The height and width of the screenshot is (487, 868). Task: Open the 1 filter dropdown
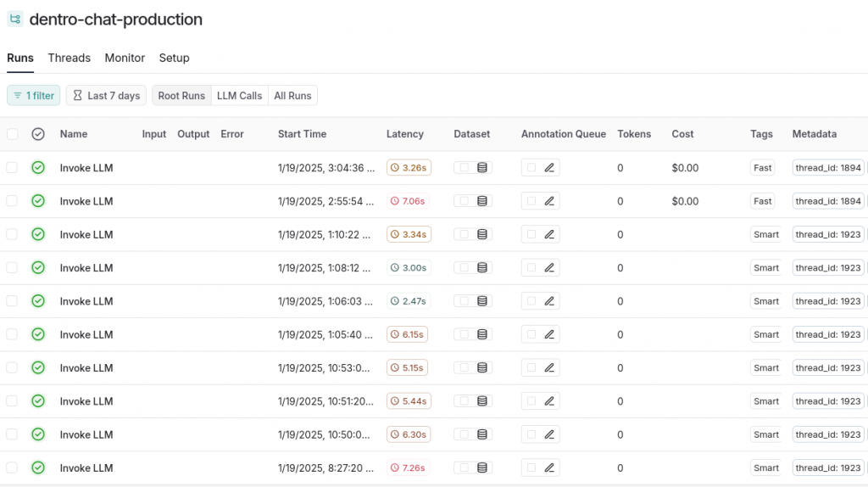34,96
